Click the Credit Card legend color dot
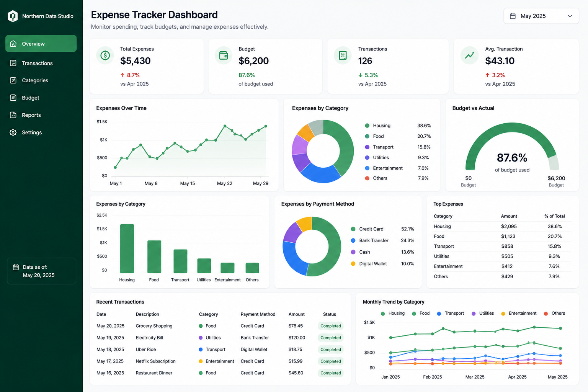The width and height of the screenshot is (588, 392). tap(353, 229)
